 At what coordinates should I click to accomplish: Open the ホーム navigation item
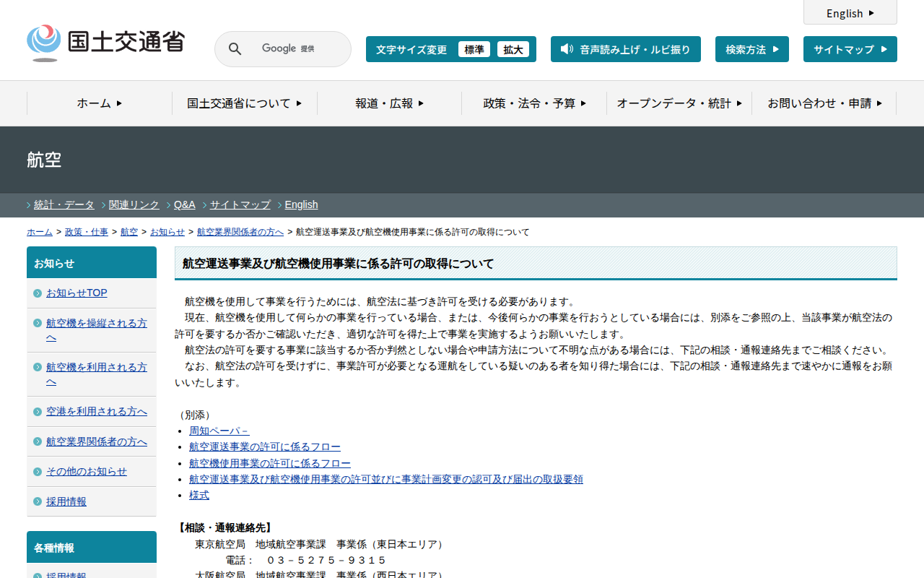coord(100,103)
